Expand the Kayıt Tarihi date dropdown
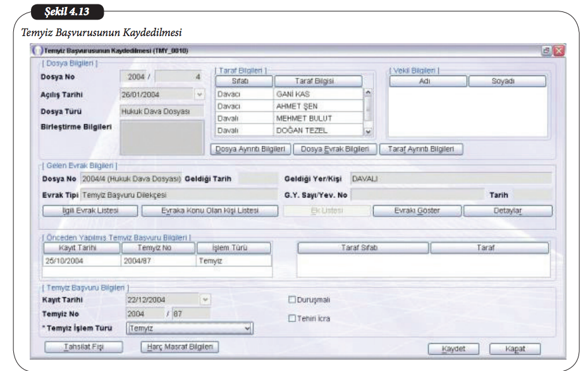 (x=205, y=299)
